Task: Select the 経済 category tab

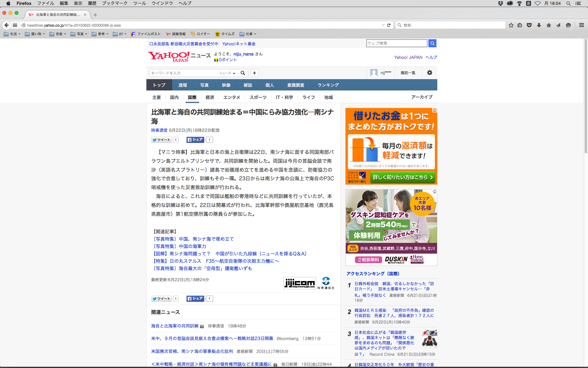Action: tap(210, 97)
